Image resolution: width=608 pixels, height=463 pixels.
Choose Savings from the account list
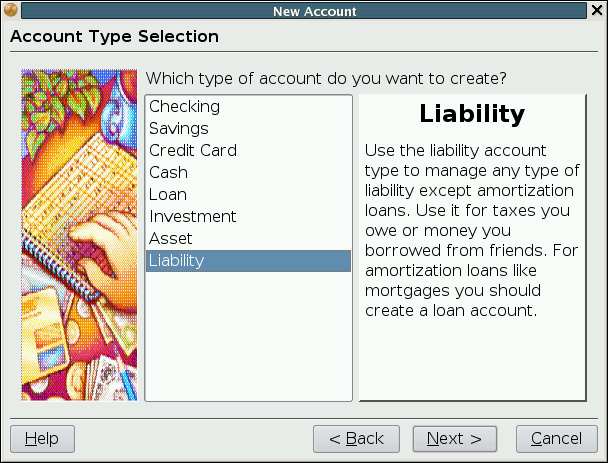(179, 128)
